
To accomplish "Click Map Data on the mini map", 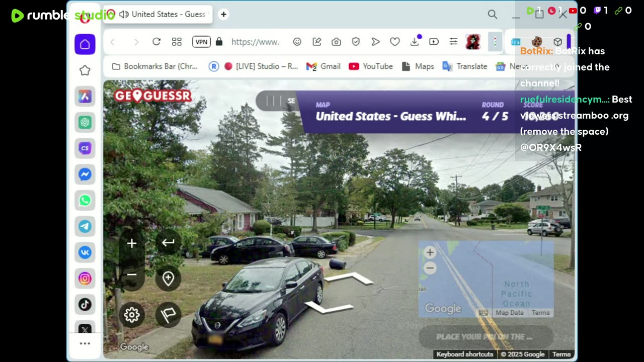I will point(510,313).
